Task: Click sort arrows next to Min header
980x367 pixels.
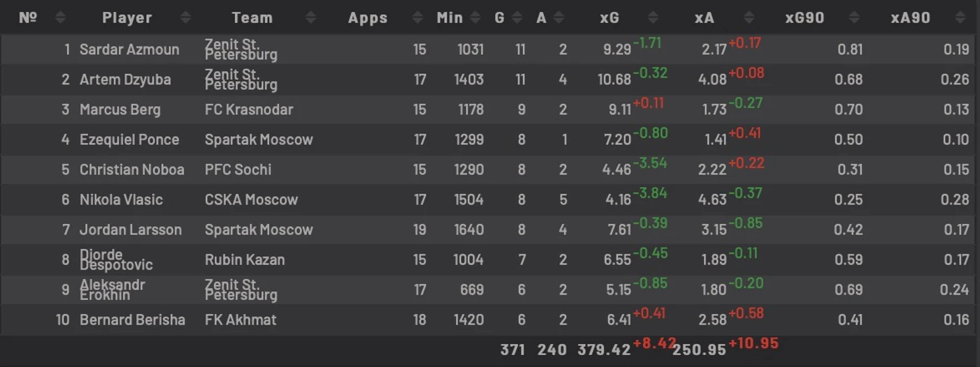Action: (476, 18)
